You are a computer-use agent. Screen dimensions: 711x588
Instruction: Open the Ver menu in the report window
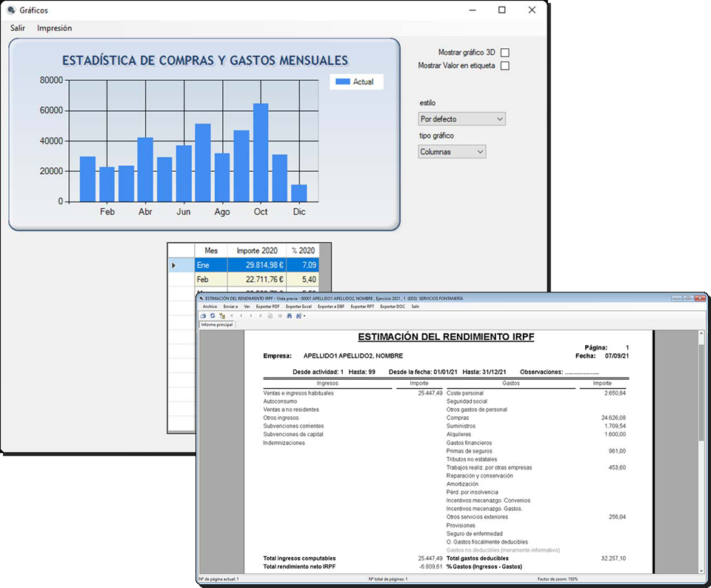click(247, 307)
